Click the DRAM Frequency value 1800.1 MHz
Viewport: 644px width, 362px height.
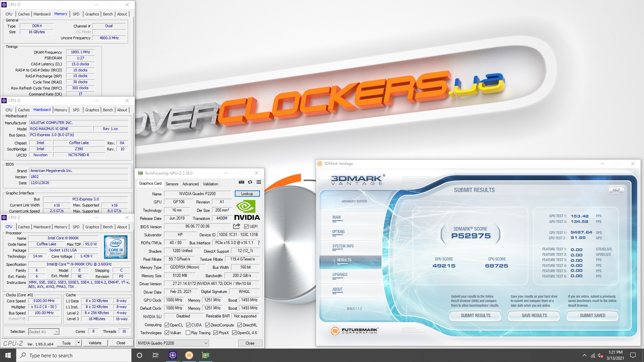[80, 52]
